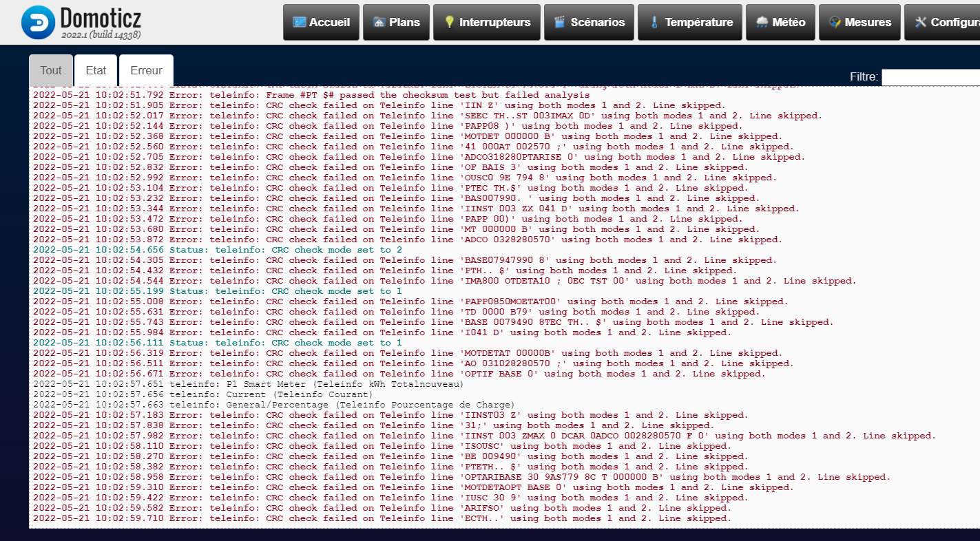Select the Teleinfo Pourcentage de Charge log line
The width and height of the screenshot is (980, 541).
tap(274, 405)
